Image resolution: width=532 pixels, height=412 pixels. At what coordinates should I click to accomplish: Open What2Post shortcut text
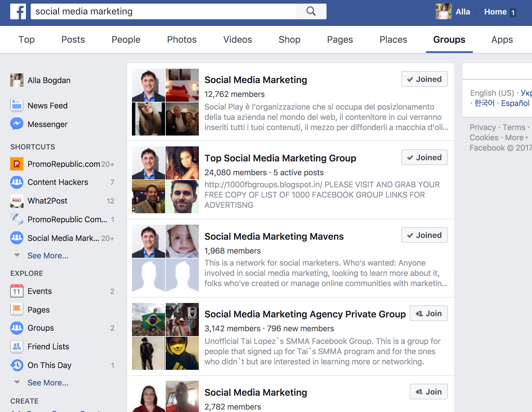pos(48,201)
